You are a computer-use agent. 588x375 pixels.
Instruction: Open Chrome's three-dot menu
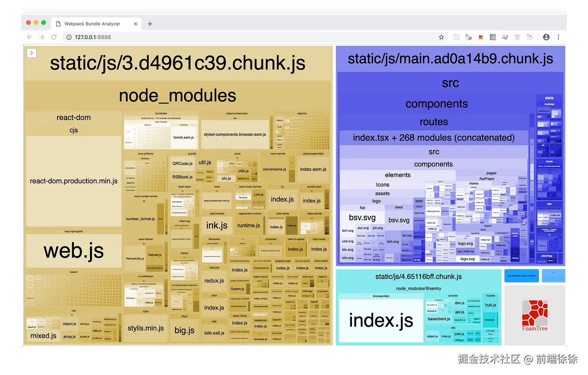pos(558,37)
